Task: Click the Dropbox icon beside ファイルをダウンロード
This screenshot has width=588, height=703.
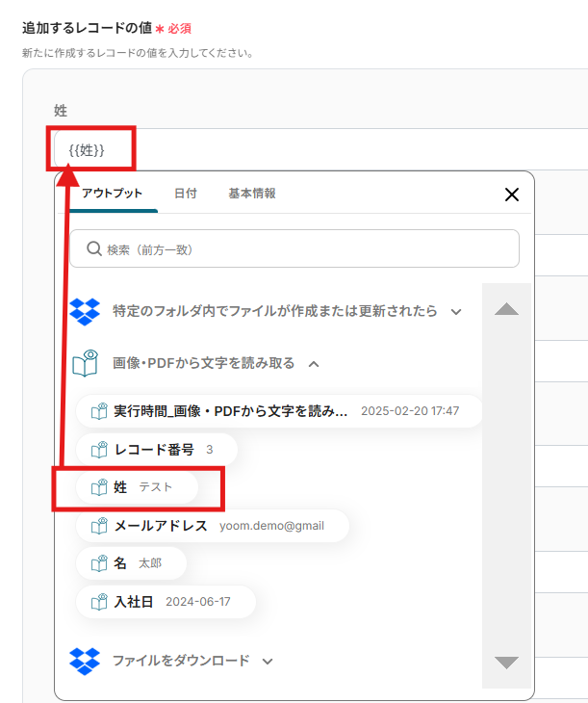Action: [85, 661]
